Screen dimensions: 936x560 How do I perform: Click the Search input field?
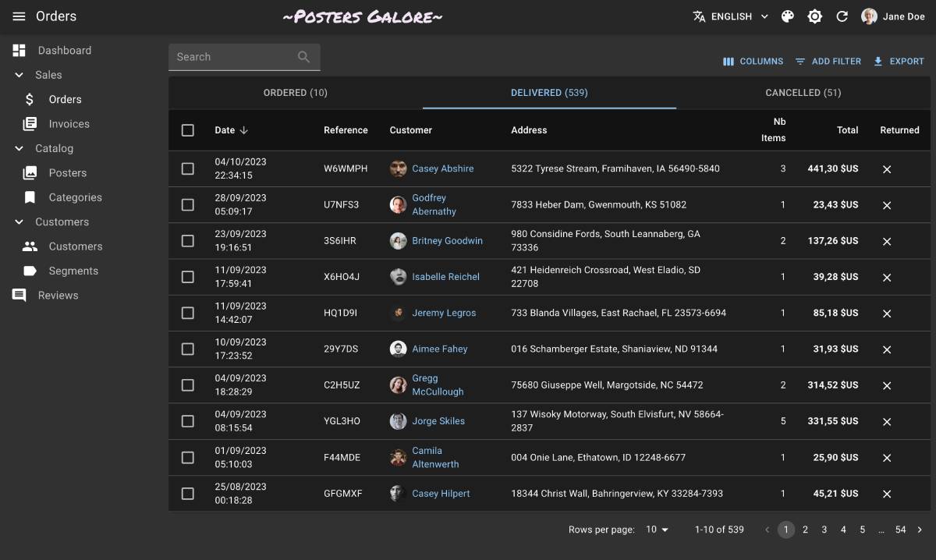coord(234,57)
